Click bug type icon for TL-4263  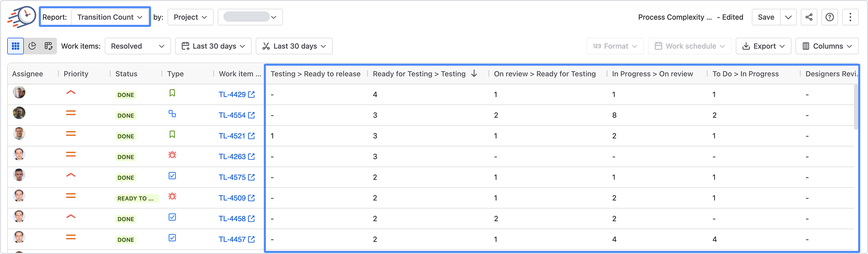coord(172,155)
